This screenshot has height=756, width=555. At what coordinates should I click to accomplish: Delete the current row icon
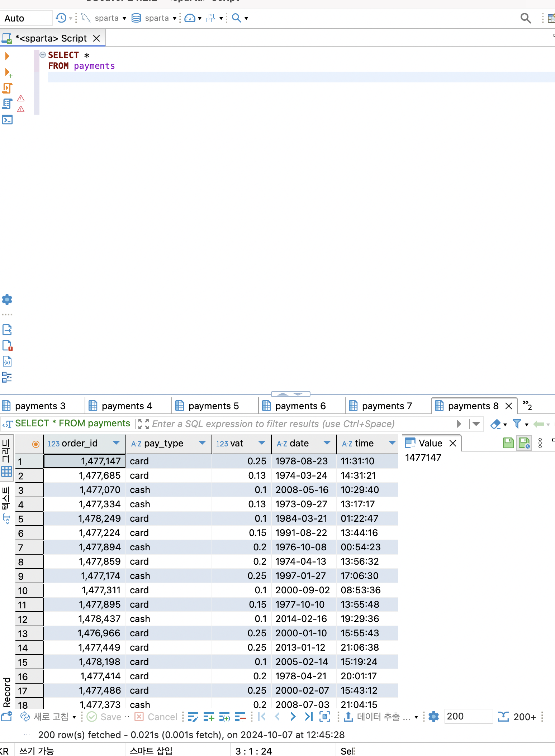(x=240, y=717)
